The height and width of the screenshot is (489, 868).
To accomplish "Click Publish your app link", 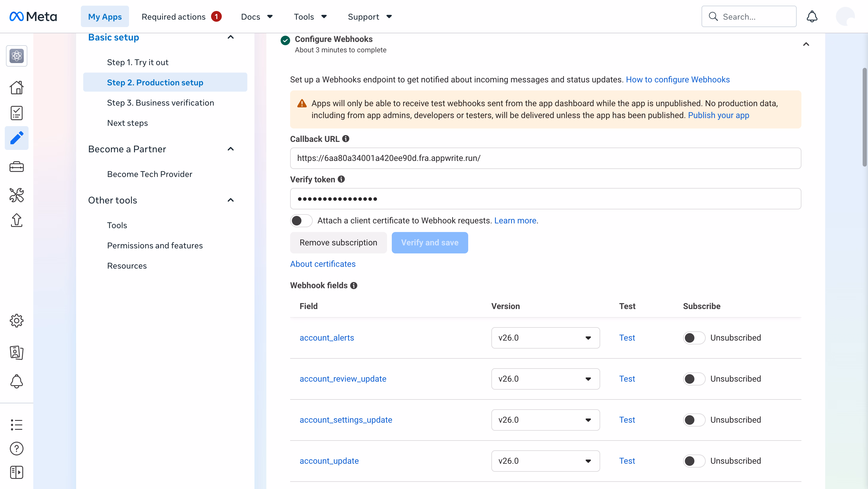I will tap(718, 115).
